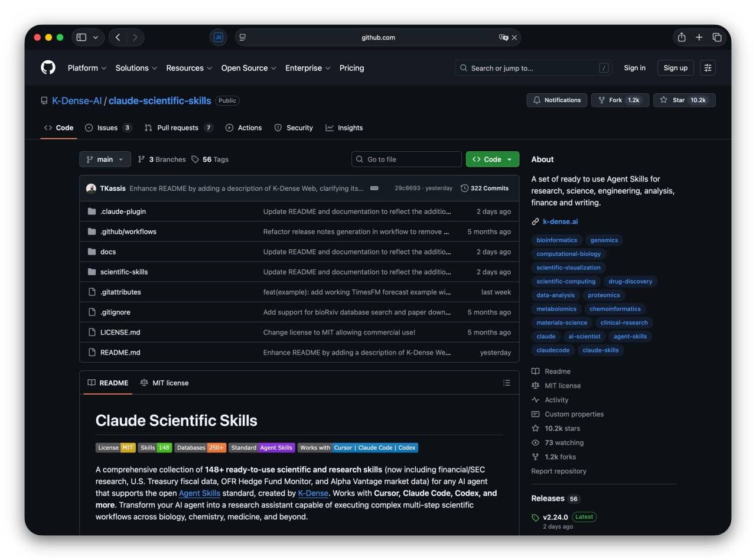The width and height of the screenshot is (756, 560).
Task: Expand the green Code button dropdown
Action: tap(509, 159)
